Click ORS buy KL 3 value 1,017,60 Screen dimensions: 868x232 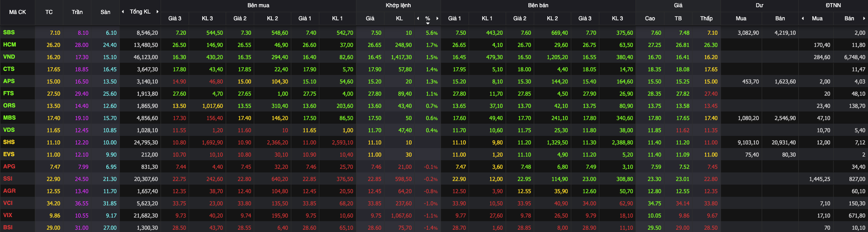212,106
